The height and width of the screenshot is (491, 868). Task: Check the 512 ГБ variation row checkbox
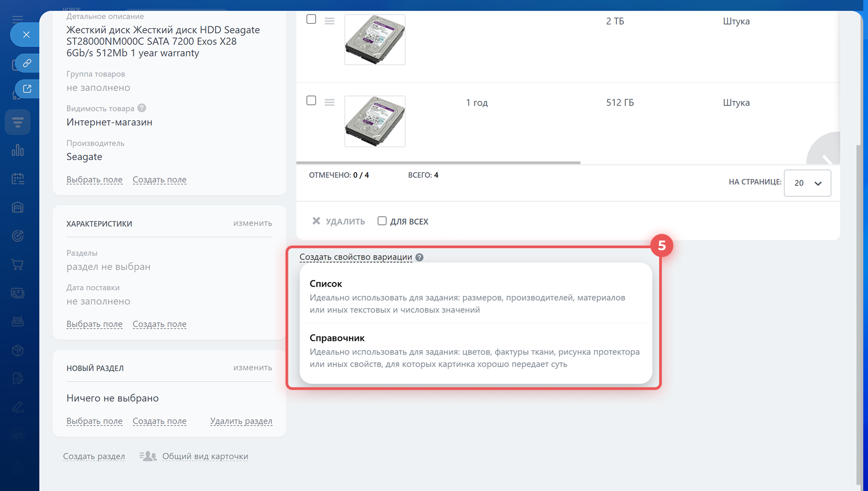pos(311,100)
